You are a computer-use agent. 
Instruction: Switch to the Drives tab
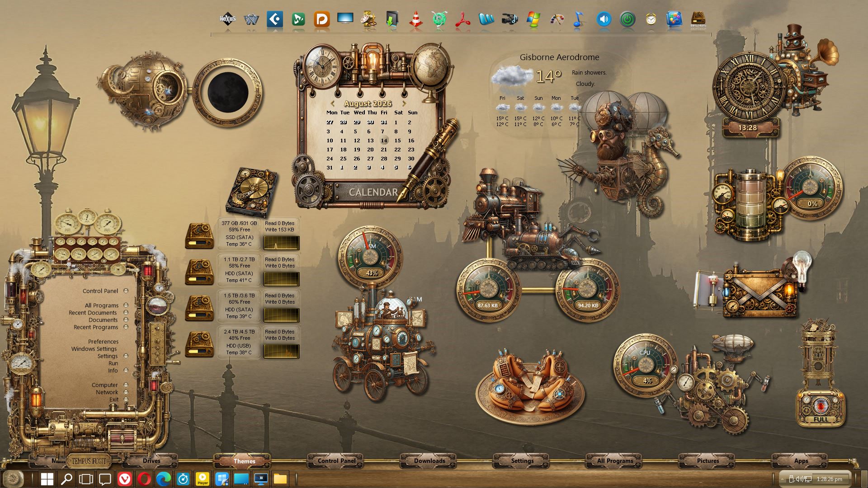151,461
